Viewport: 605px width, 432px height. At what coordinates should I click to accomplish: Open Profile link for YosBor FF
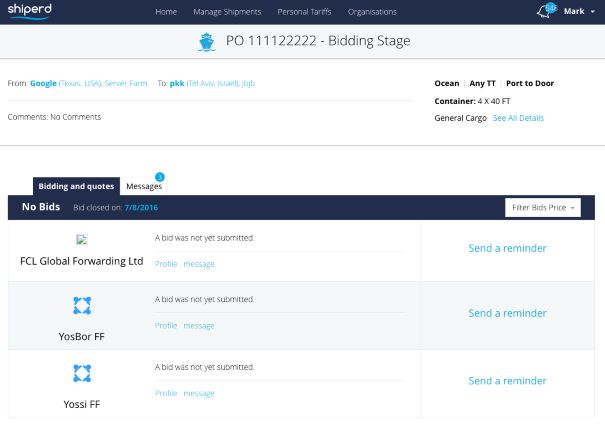(166, 326)
